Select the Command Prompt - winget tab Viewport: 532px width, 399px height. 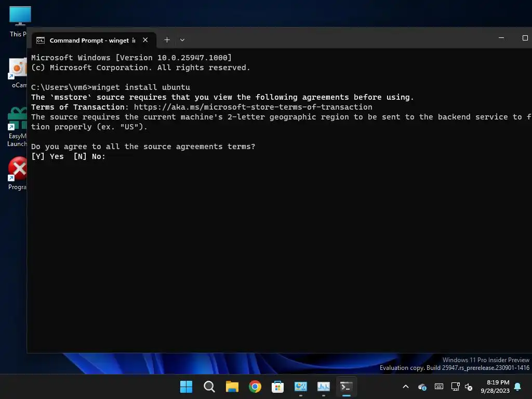94,41
